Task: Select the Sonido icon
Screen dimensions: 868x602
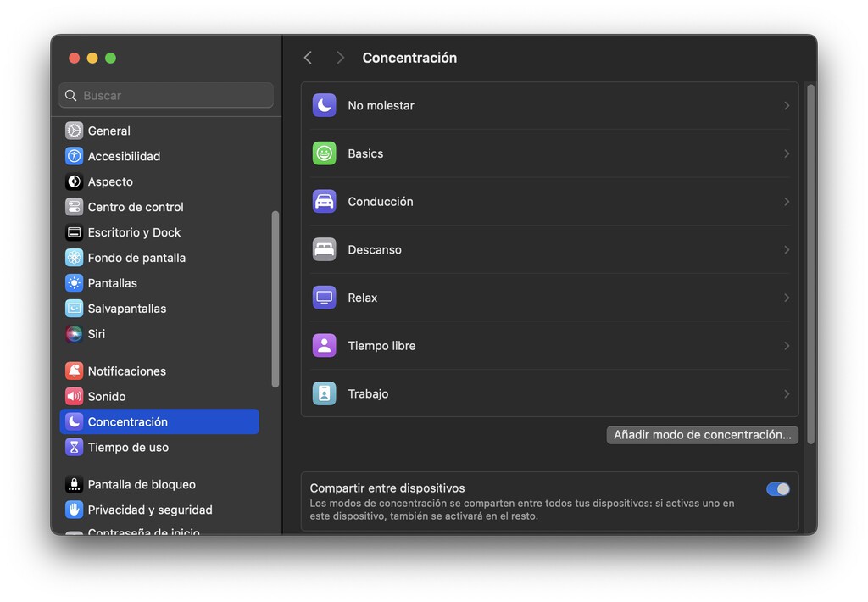Action: (75, 396)
